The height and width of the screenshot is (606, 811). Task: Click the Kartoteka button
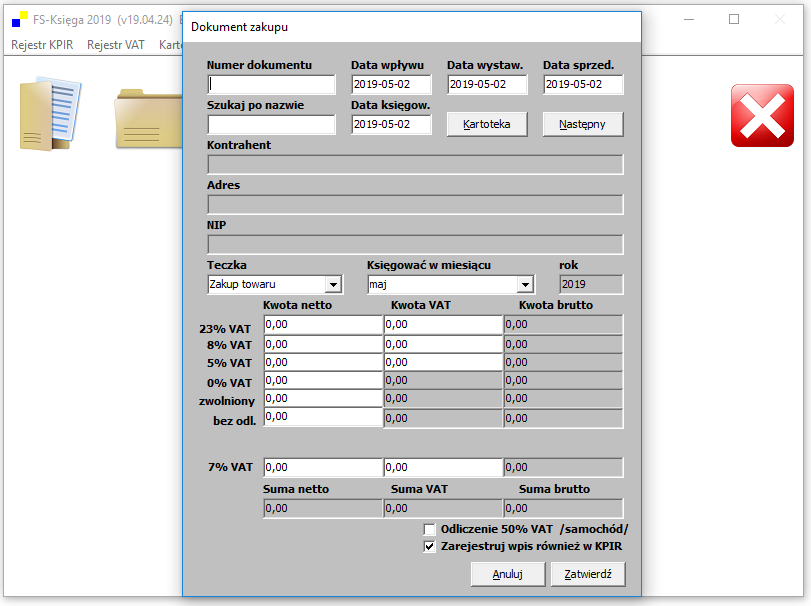click(x=487, y=125)
